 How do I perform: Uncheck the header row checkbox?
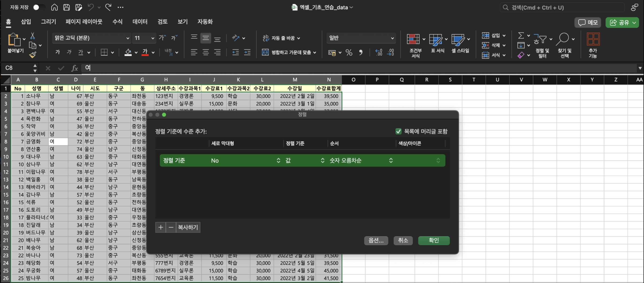(398, 131)
